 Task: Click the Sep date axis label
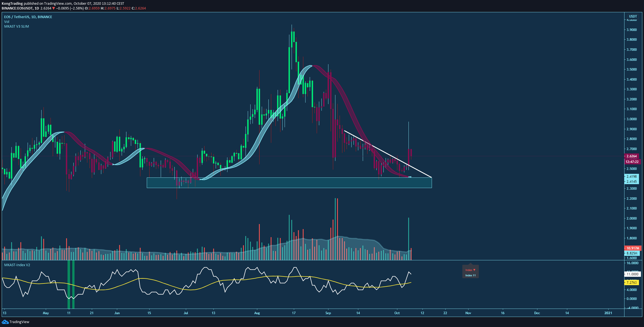pyautogui.click(x=328, y=313)
